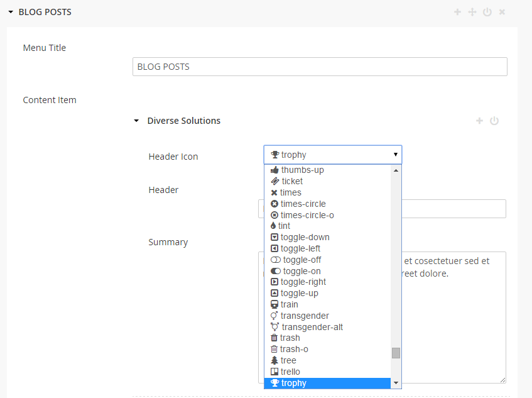The height and width of the screenshot is (398, 532).
Task: Collapse the Diverse Solutions content item
Action: coord(136,121)
